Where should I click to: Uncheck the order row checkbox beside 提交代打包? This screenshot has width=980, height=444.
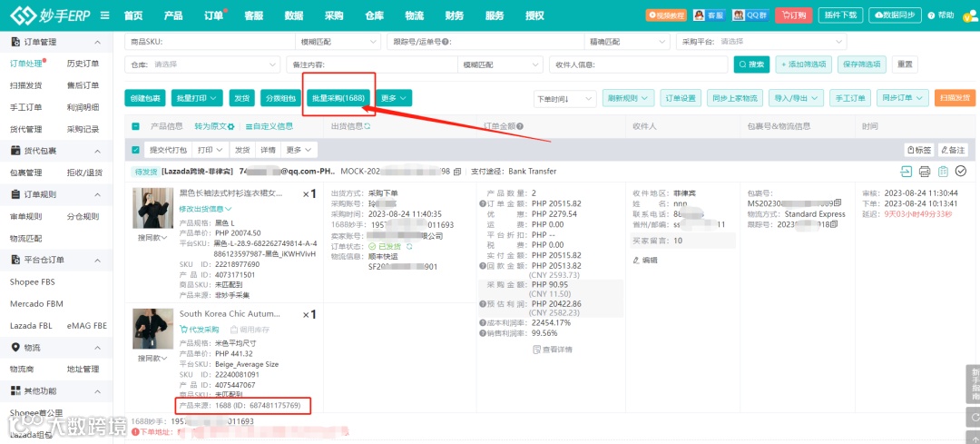pos(135,150)
